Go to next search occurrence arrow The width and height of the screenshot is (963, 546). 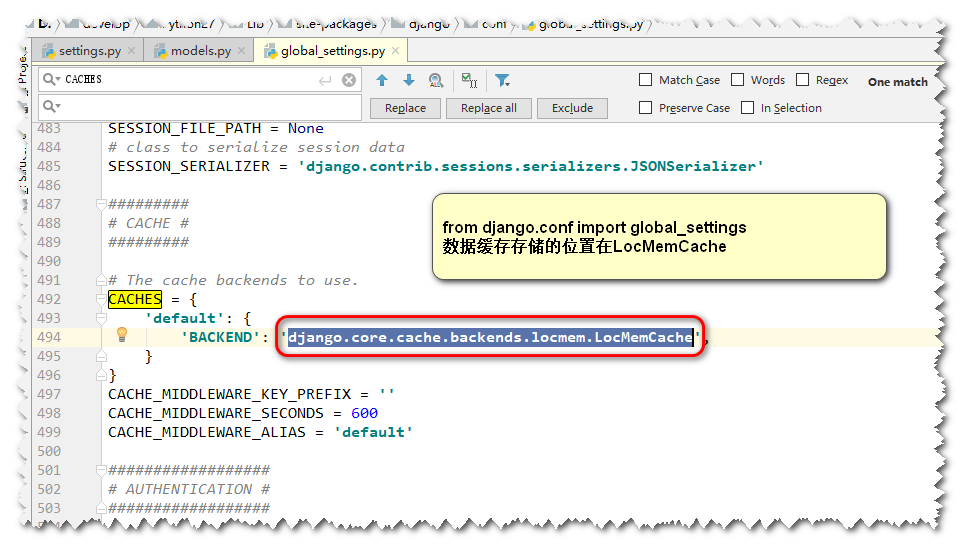[409, 80]
